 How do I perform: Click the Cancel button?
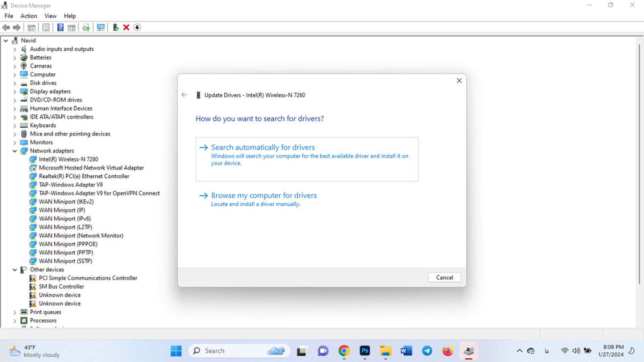coord(444,278)
